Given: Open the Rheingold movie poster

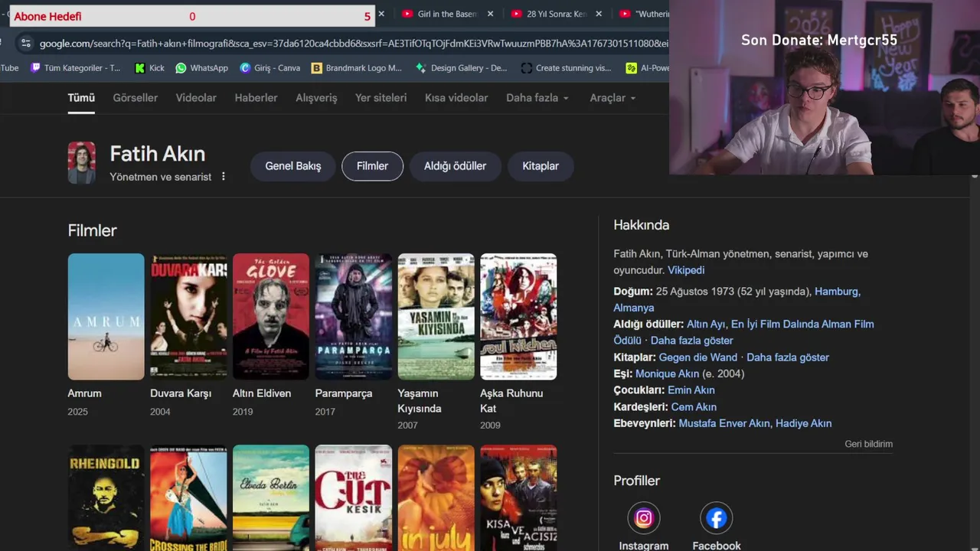Looking at the screenshot, I should (106, 498).
